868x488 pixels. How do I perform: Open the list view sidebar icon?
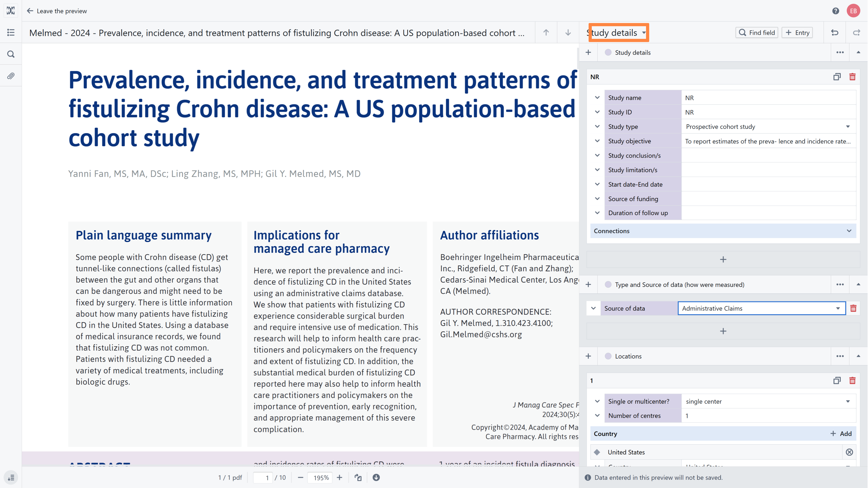[11, 32]
